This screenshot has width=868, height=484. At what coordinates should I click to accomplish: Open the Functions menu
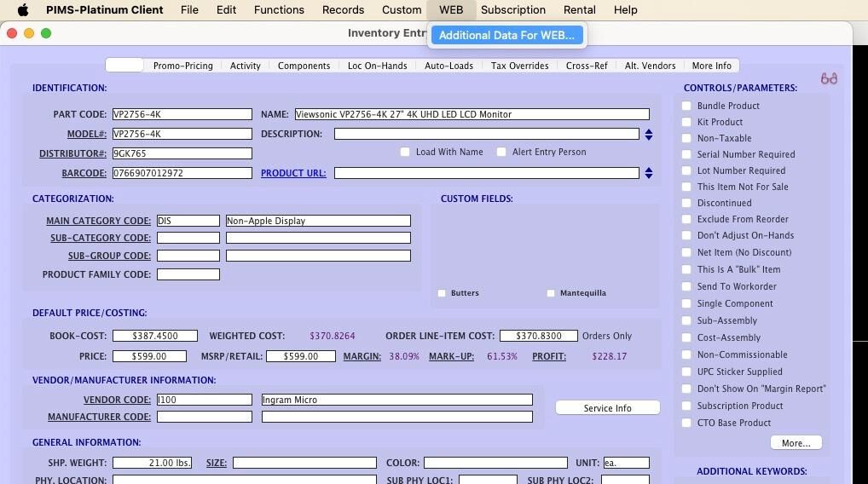tap(279, 10)
